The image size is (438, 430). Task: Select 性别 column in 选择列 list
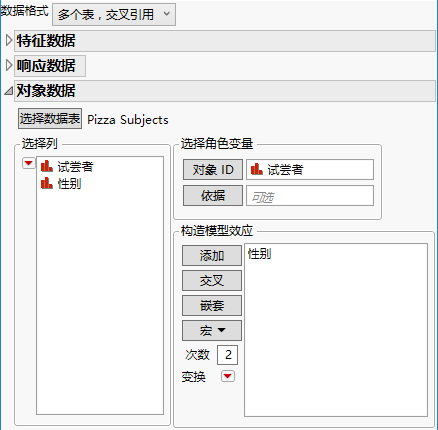(x=69, y=183)
